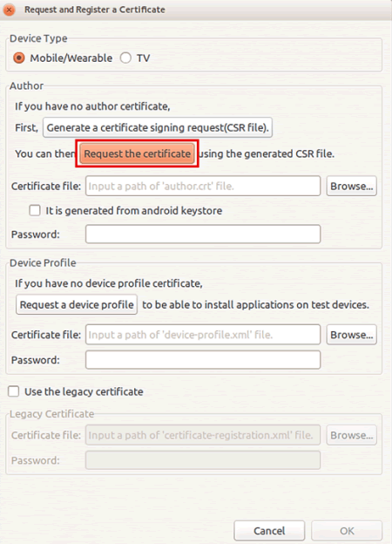Browse for the legacy certificate file
392x544 pixels.
[x=351, y=435]
